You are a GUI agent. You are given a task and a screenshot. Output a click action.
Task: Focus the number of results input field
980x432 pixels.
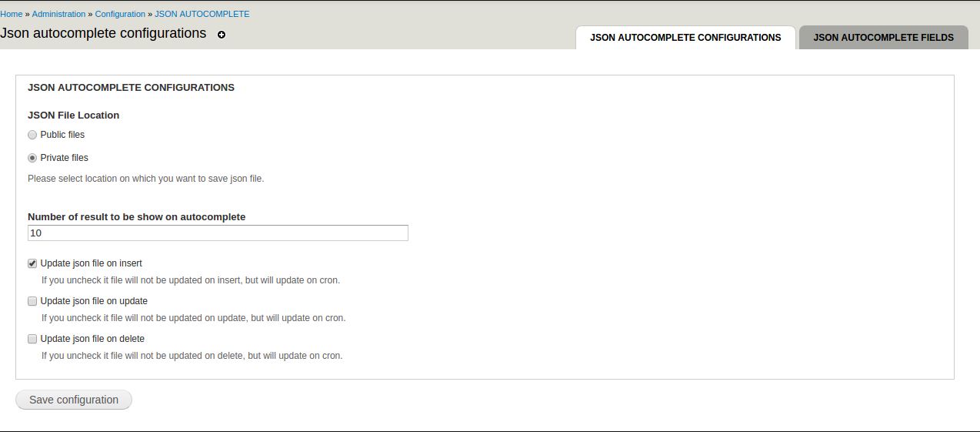(x=218, y=233)
